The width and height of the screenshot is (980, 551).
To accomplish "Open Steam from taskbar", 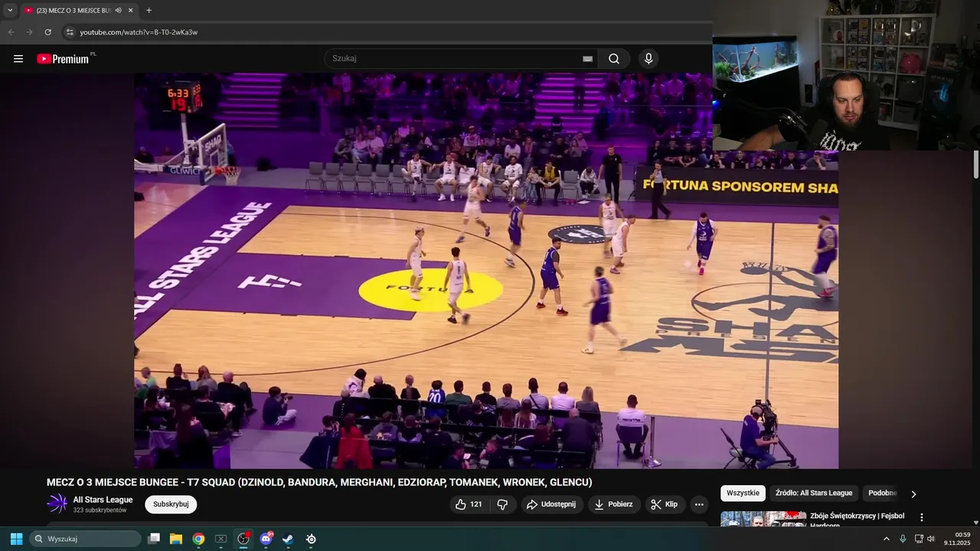I will [288, 539].
